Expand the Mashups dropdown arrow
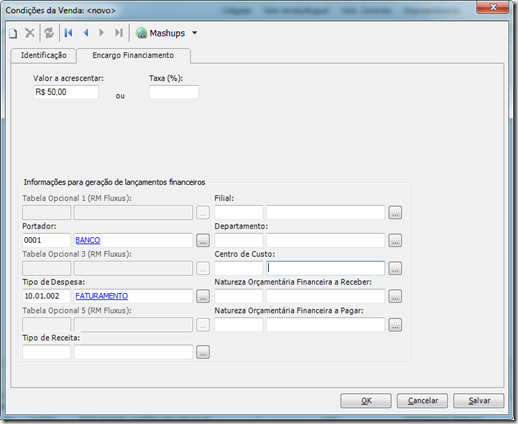Viewport: 518px width, 424px height. click(x=195, y=33)
